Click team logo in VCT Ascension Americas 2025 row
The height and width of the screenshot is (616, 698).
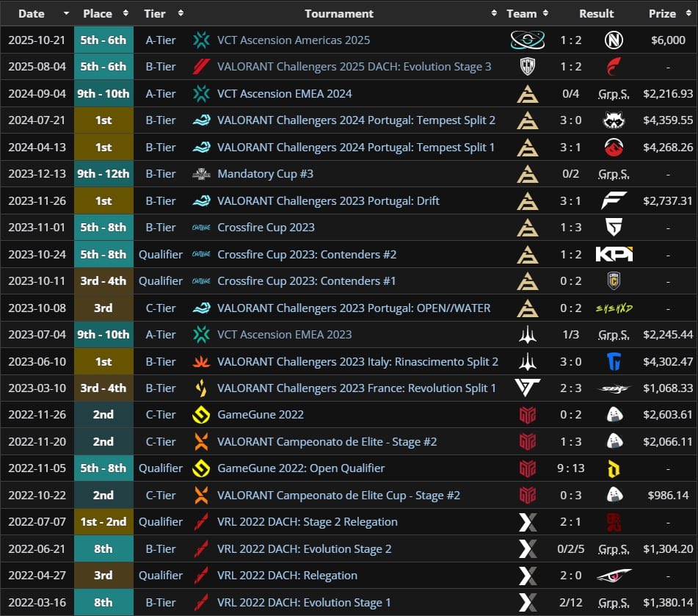pos(528,40)
